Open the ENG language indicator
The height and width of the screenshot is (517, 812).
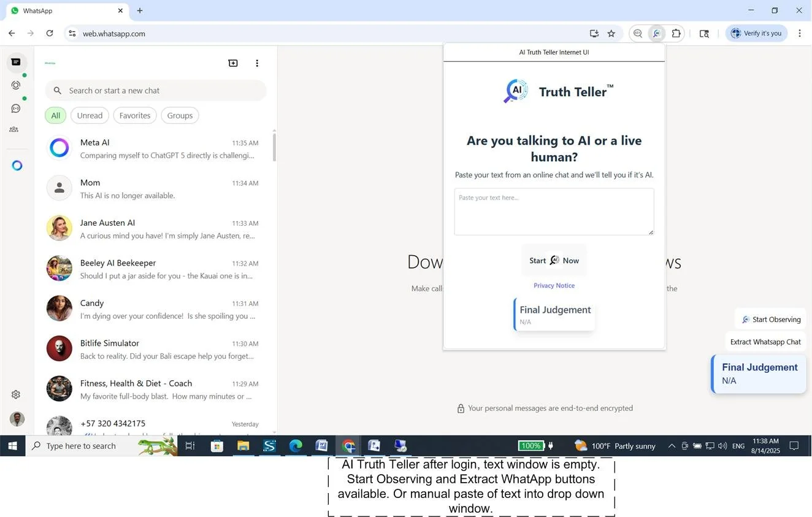click(738, 446)
